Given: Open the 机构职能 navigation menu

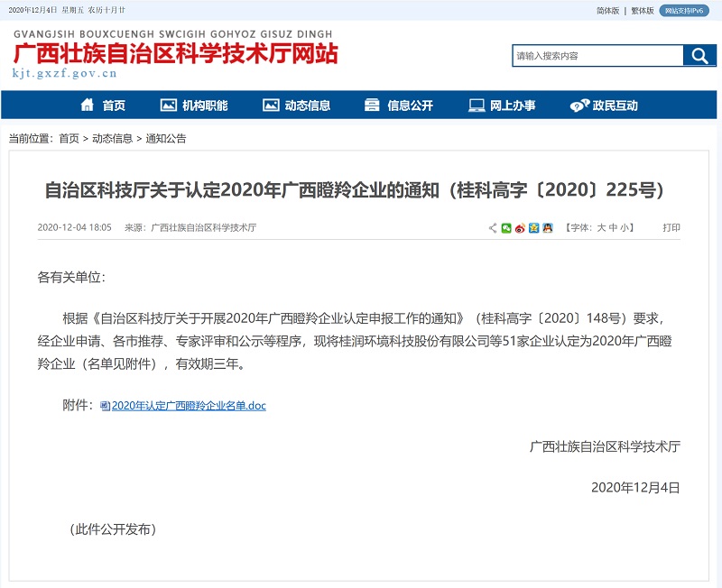Looking at the screenshot, I should [x=194, y=106].
